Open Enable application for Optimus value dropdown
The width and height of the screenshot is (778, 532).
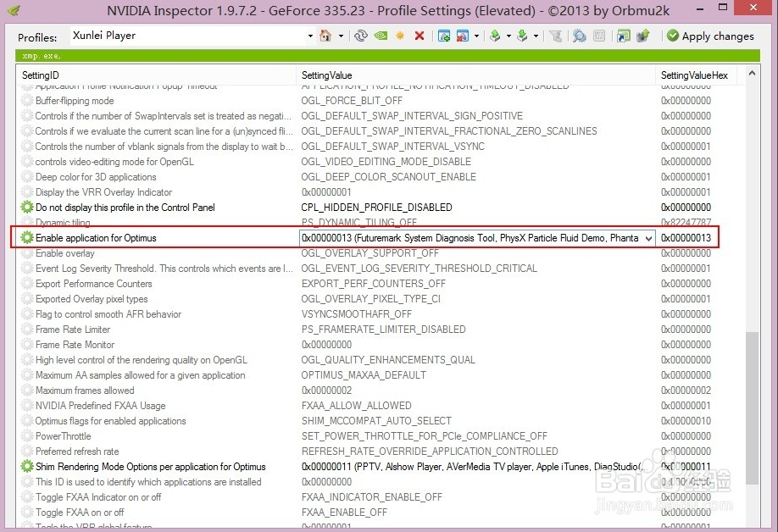click(648, 239)
